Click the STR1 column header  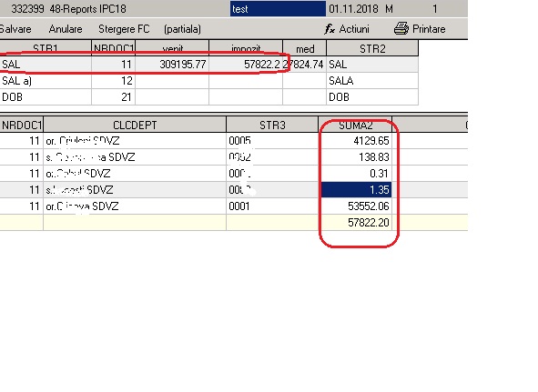pos(46,48)
